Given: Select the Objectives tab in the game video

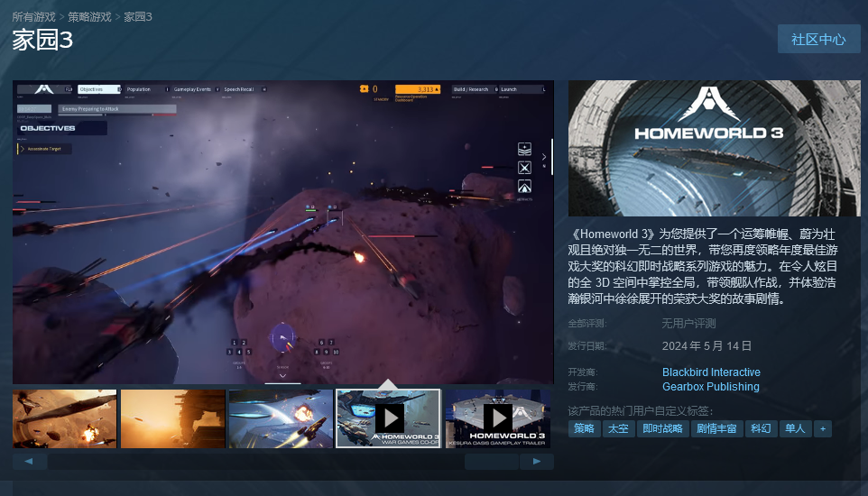Looking at the screenshot, I should tap(98, 89).
